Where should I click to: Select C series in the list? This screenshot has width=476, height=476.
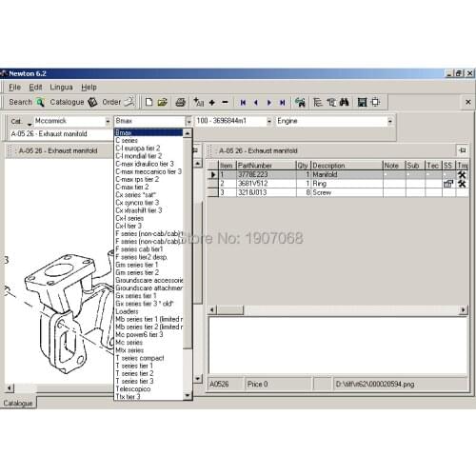(149, 140)
